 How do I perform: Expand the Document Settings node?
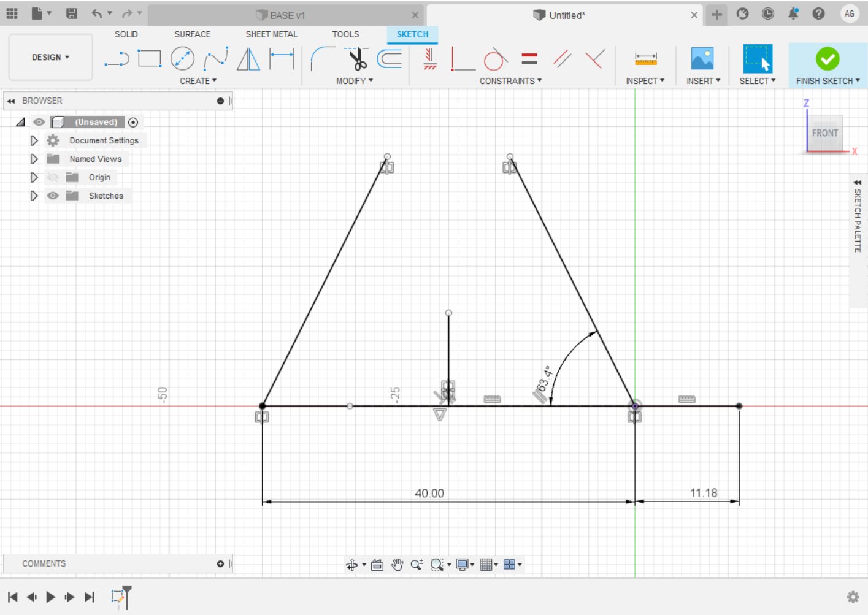34,140
